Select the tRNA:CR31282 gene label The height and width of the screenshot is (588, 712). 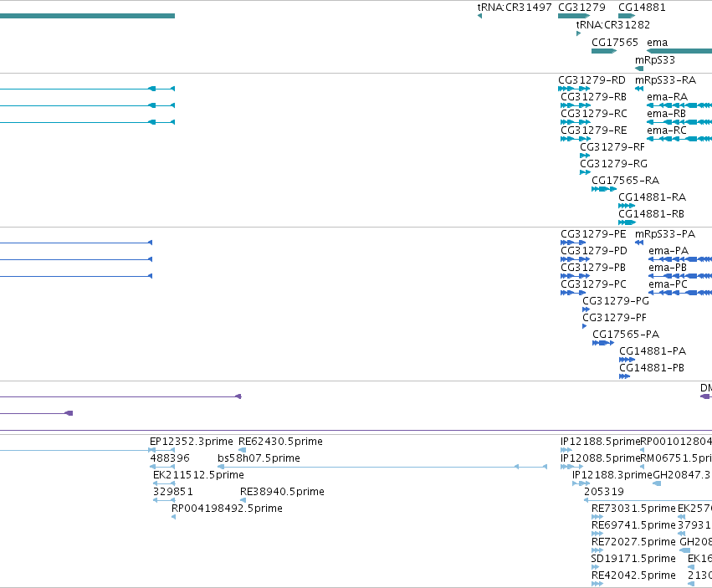point(613,24)
